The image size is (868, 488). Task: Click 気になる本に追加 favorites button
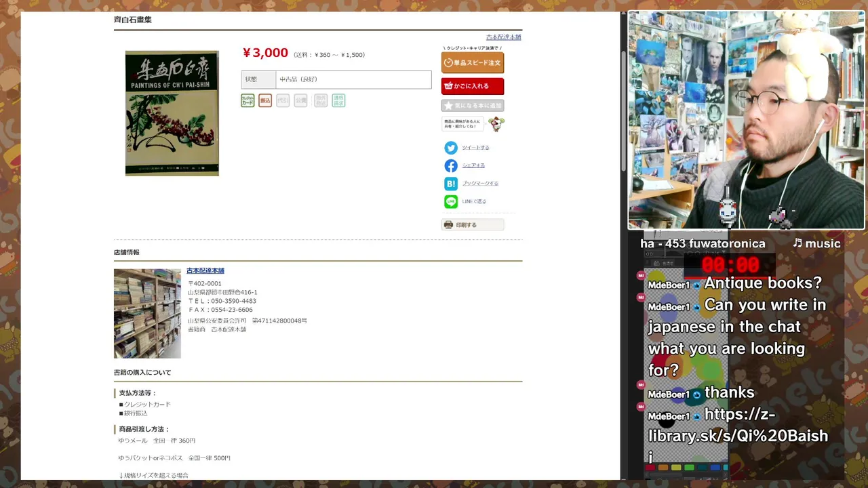473,106
